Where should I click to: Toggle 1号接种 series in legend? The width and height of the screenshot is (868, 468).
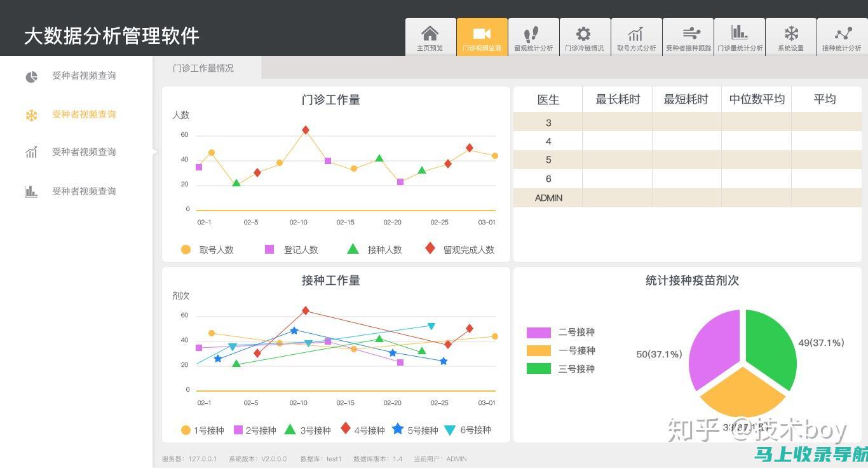(x=202, y=430)
